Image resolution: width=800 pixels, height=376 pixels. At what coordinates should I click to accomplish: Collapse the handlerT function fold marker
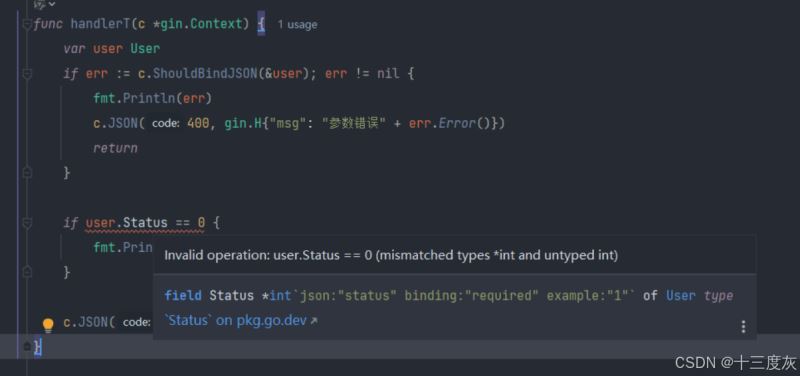[x=27, y=24]
